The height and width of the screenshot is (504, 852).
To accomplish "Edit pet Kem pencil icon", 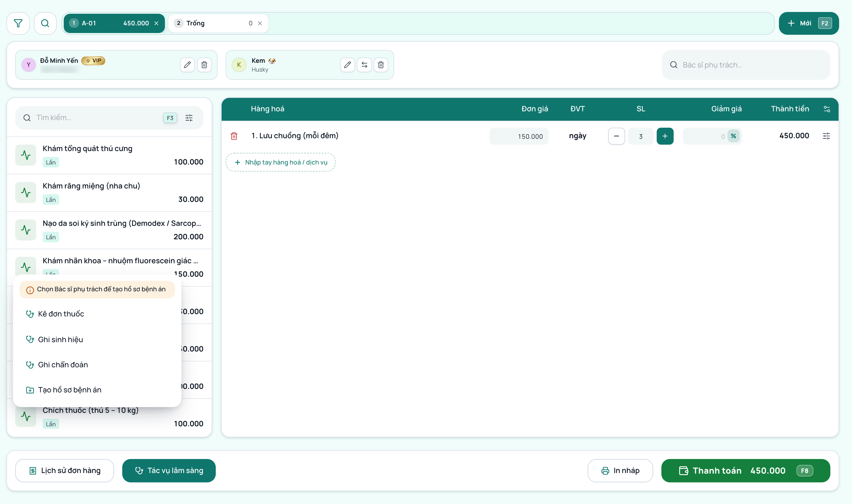I will point(347,65).
